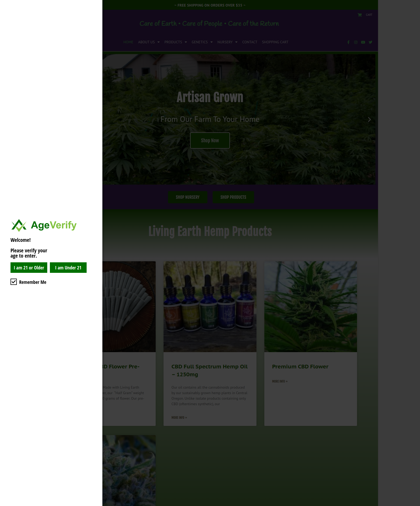Confirm I am 21 or Older
420x506 pixels.
(x=29, y=268)
